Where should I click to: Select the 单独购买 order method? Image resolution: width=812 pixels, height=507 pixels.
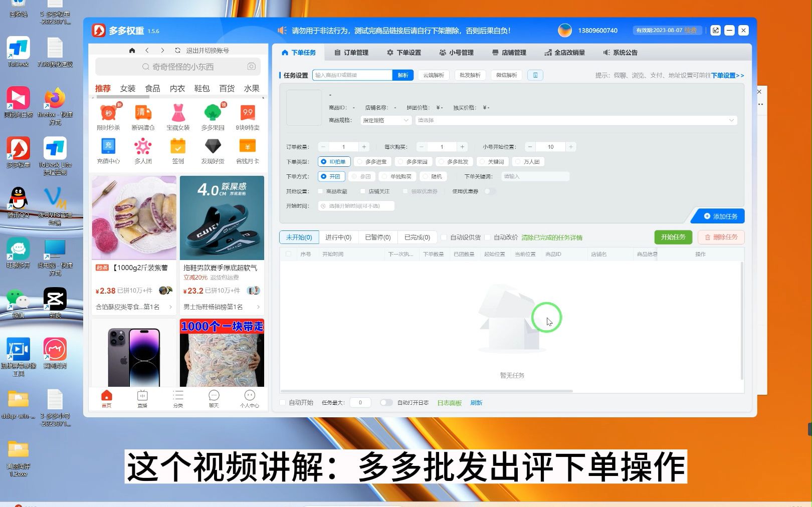point(397,176)
